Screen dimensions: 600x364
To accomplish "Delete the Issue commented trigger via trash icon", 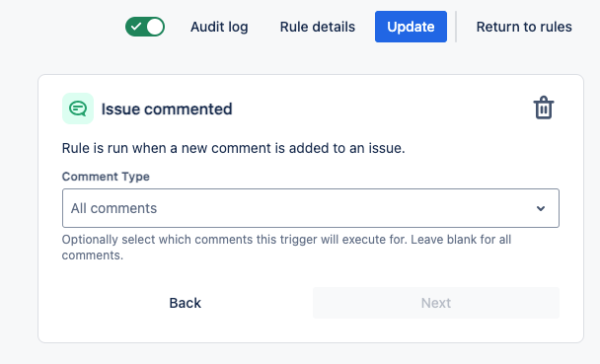I will [544, 108].
